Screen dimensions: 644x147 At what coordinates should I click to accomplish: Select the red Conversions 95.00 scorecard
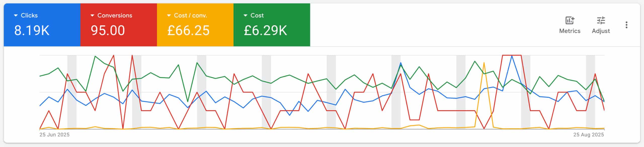pyautogui.click(x=119, y=25)
